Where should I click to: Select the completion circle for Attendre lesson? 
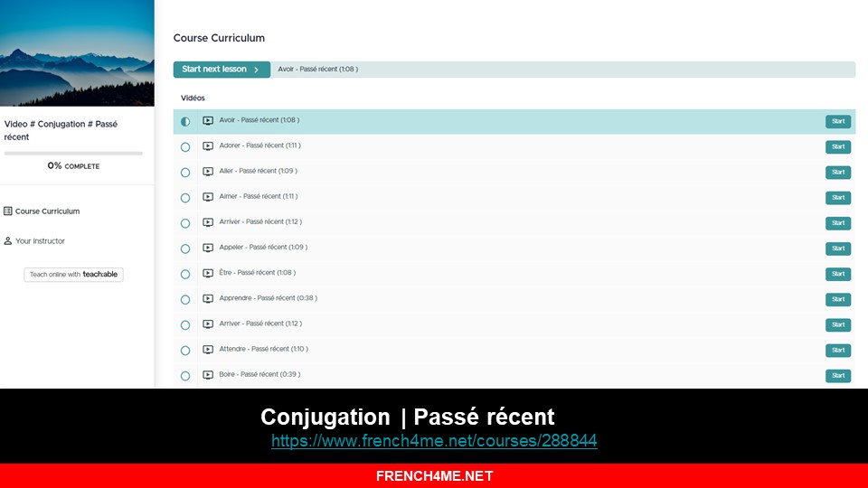point(185,350)
